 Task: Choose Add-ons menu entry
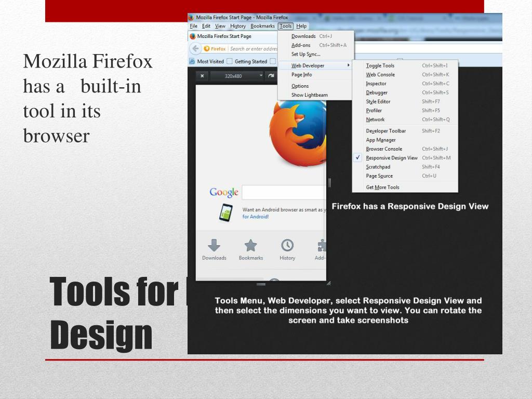[x=315, y=45]
